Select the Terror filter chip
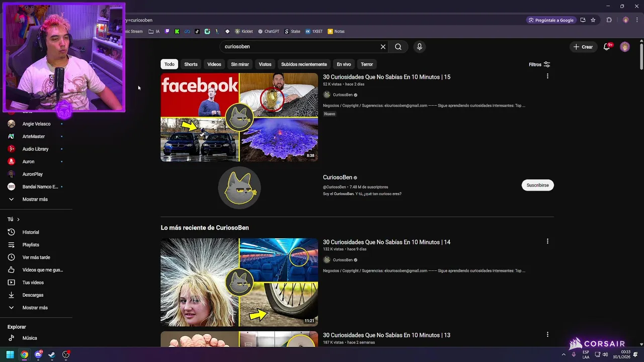This screenshot has width=644, height=362. tap(367, 64)
